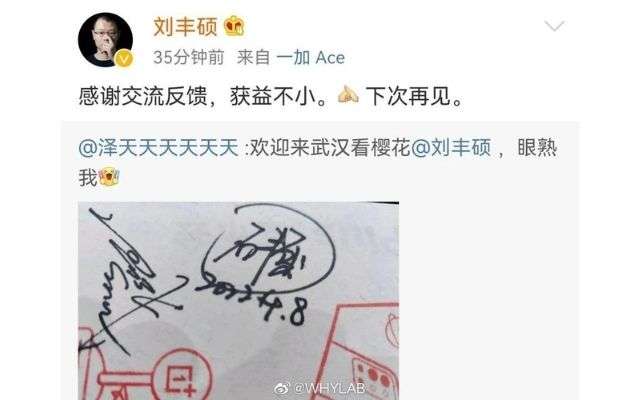Click the Weibo logo watermark icon

282,388
